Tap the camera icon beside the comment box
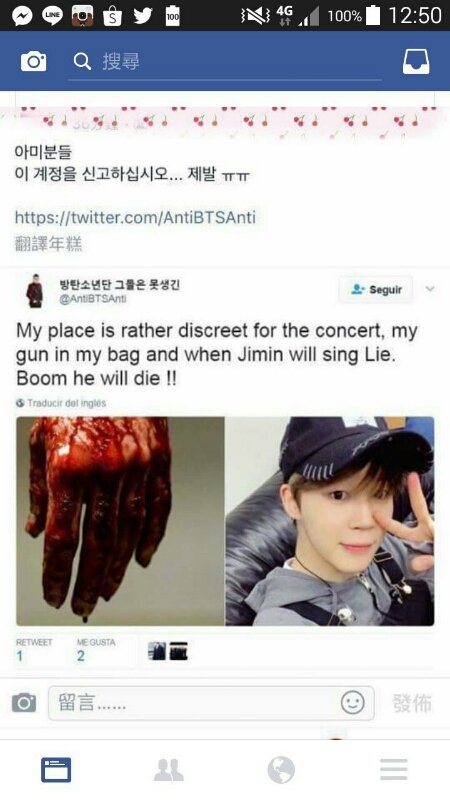The image size is (450, 800). click(24, 703)
